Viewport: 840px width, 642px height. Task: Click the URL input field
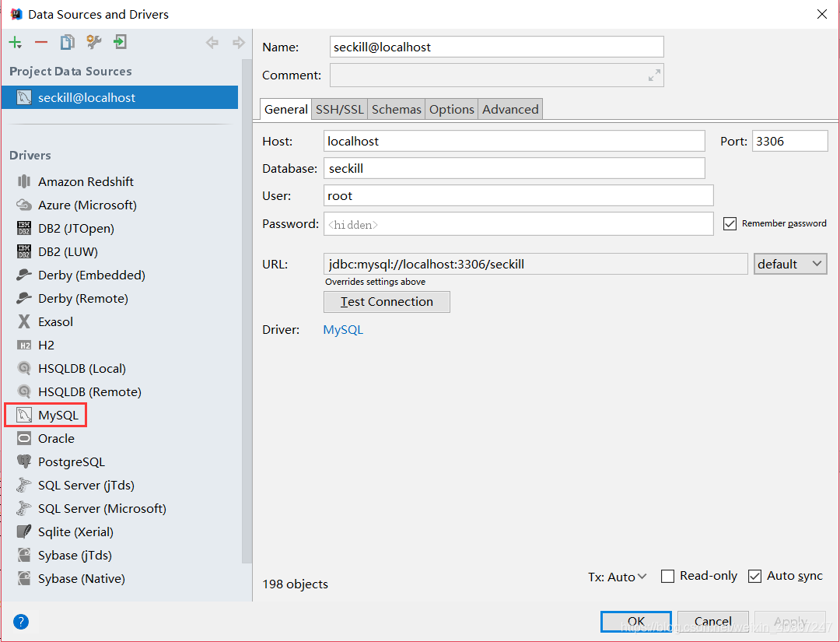[x=536, y=265]
